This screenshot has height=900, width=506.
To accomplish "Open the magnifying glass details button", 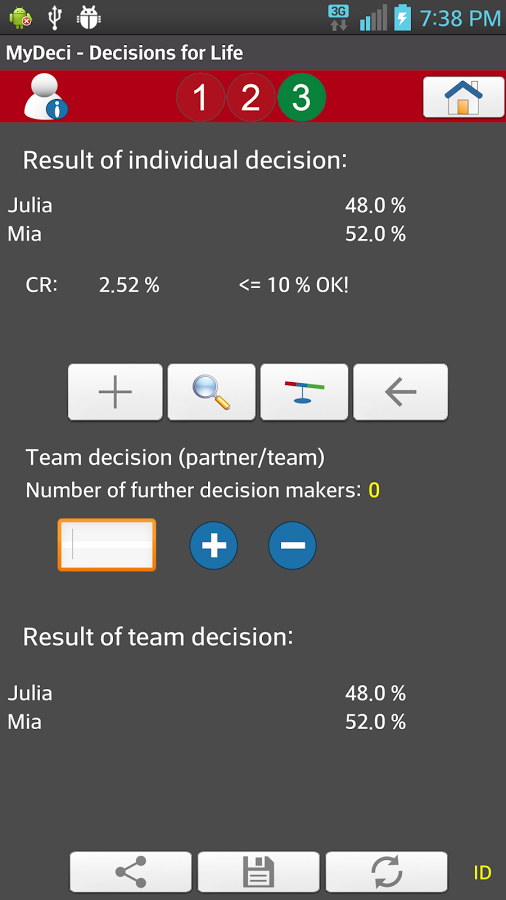I will 212,392.
